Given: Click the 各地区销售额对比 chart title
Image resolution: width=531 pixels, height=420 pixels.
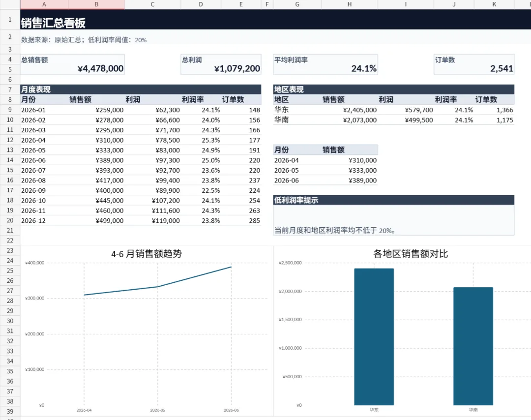Looking at the screenshot, I should (411, 254).
